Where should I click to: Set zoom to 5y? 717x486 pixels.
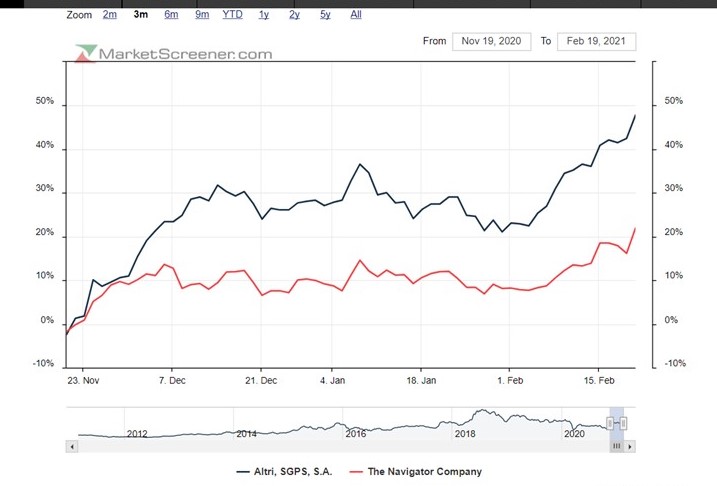coord(325,15)
